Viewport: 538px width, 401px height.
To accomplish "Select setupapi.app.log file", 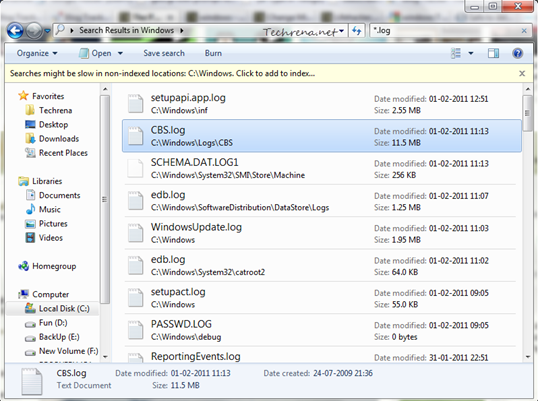I will pos(321,104).
